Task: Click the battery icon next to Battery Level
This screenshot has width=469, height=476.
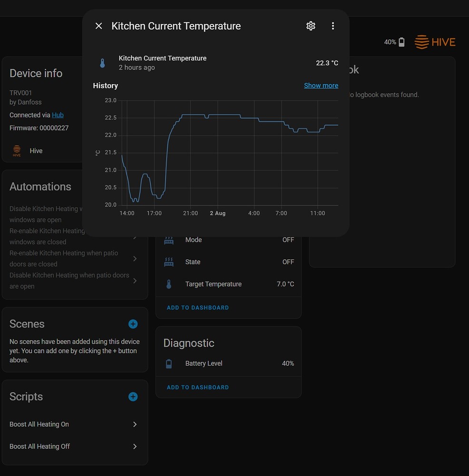Action: 168,363
